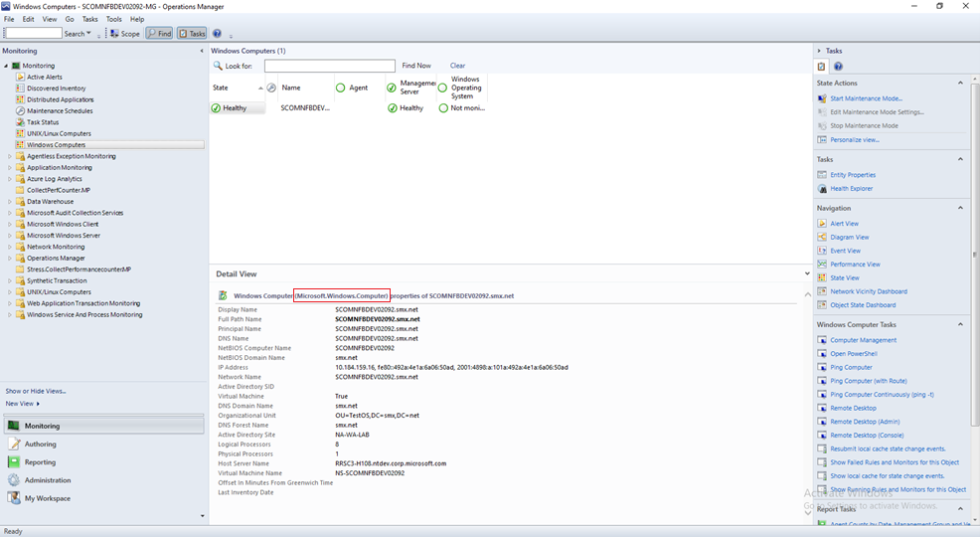Click the State View navigation icon
The image size is (980, 537).
[x=822, y=278]
